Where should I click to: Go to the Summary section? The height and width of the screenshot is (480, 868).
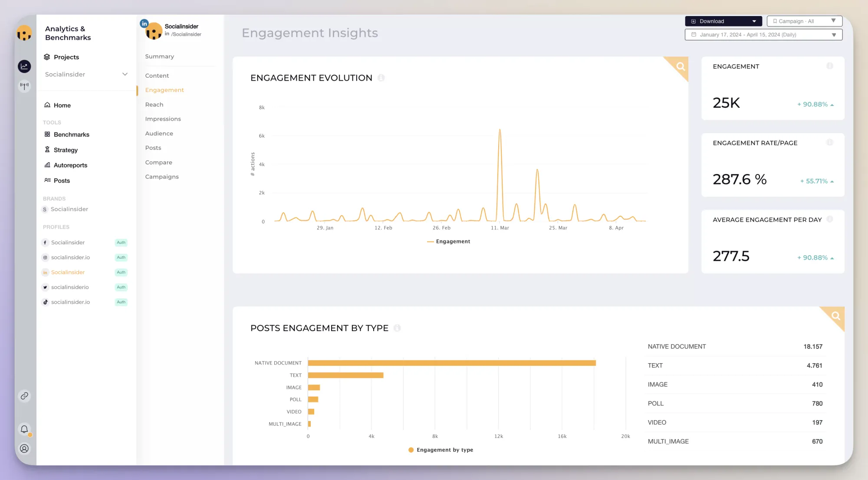point(159,56)
